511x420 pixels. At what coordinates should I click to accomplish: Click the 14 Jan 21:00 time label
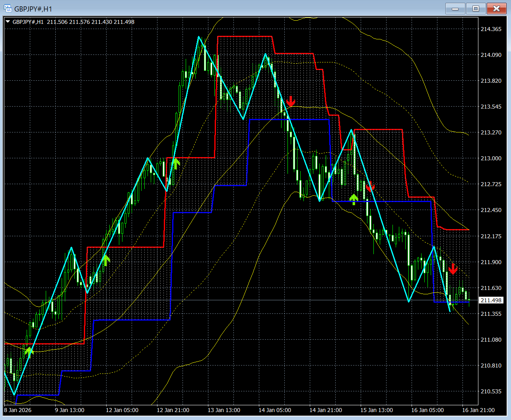tap(326, 410)
